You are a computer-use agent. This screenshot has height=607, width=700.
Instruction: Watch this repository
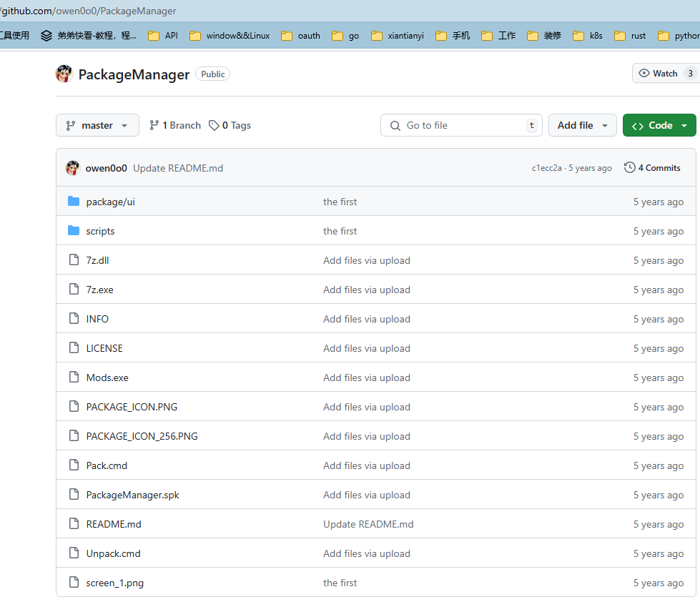tap(658, 74)
